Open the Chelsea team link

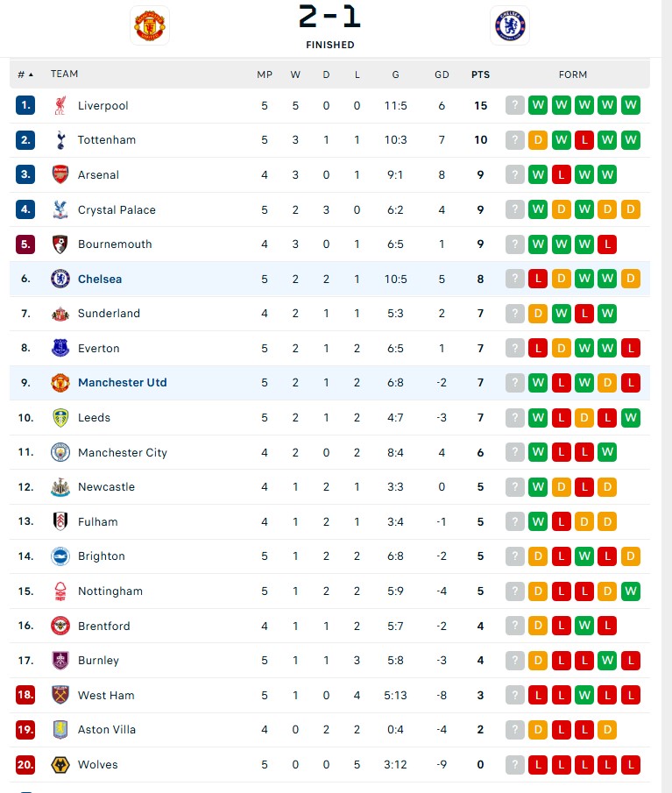(100, 279)
